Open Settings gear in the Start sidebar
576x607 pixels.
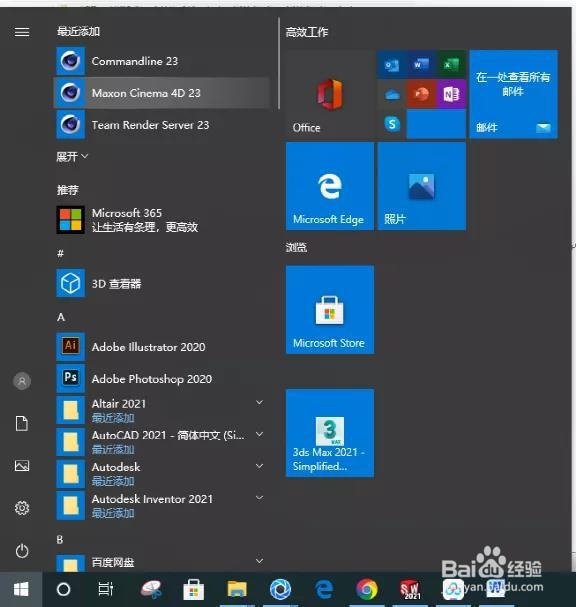pyautogui.click(x=22, y=508)
